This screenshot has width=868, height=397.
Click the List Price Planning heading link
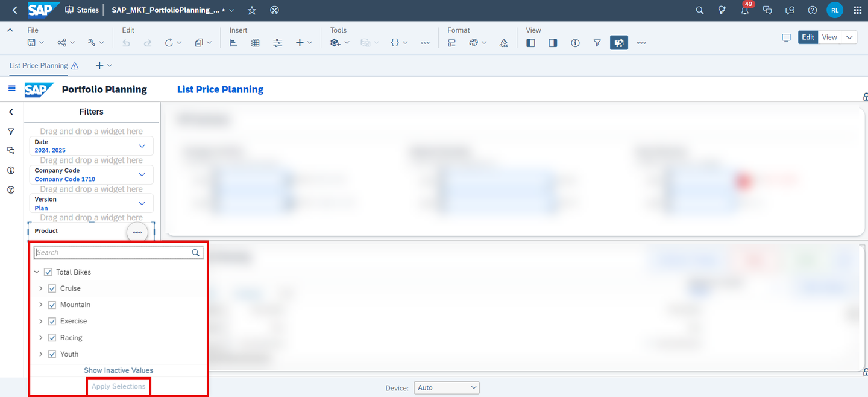click(x=220, y=89)
